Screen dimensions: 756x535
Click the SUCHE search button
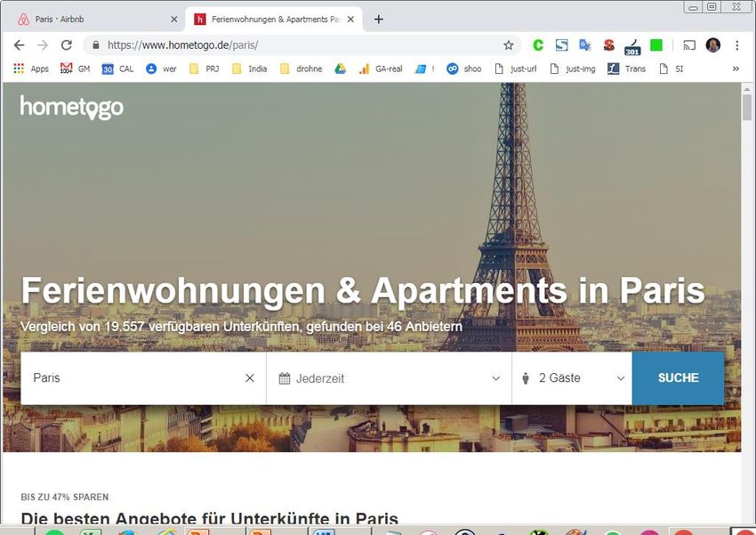(678, 378)
